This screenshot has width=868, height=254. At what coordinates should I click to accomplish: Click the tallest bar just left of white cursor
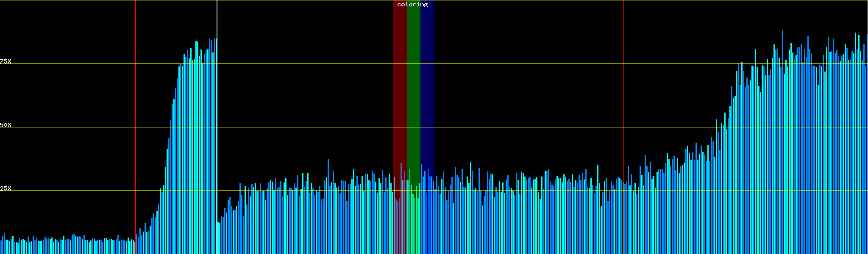(215, 127)
